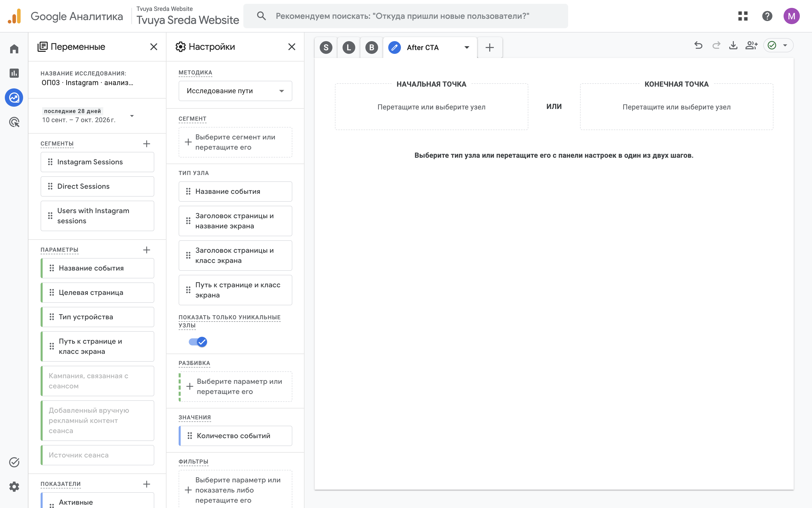Viewport: 812px width, 508px height.
Task: Click the search bar field
Action: pos(405,16)
